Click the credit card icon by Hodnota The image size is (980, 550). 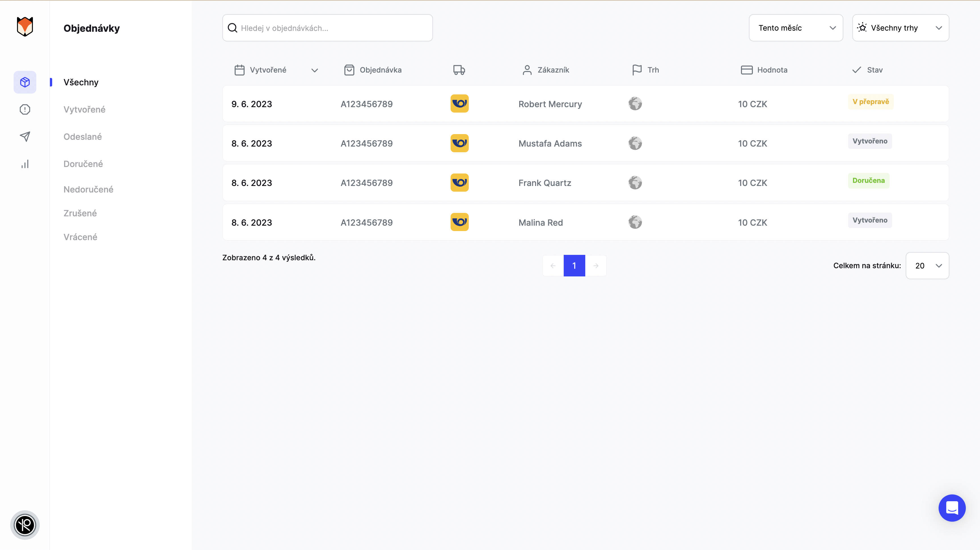pos(746,70)
